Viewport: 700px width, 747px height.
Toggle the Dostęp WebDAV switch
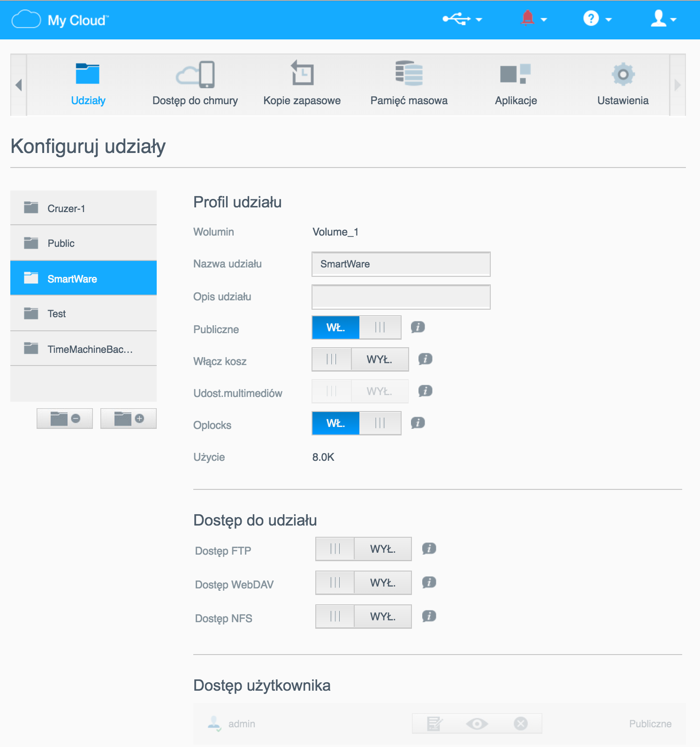tap(364, 583)
